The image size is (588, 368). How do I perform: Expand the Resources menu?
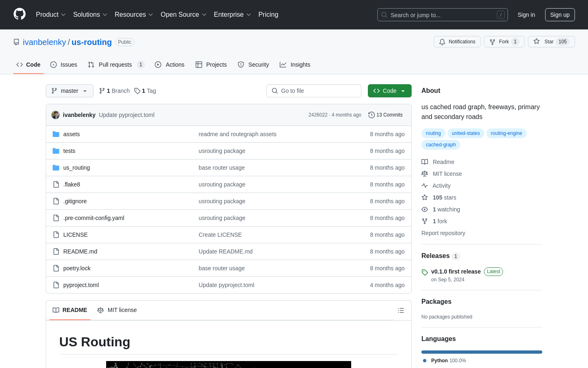(134, 15)
